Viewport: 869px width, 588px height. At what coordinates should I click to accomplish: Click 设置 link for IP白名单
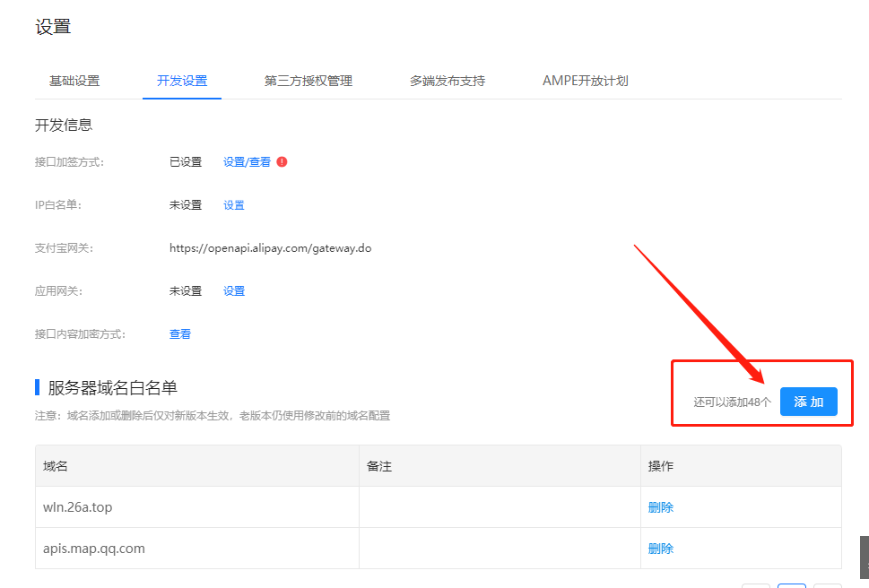click(234, 205)
